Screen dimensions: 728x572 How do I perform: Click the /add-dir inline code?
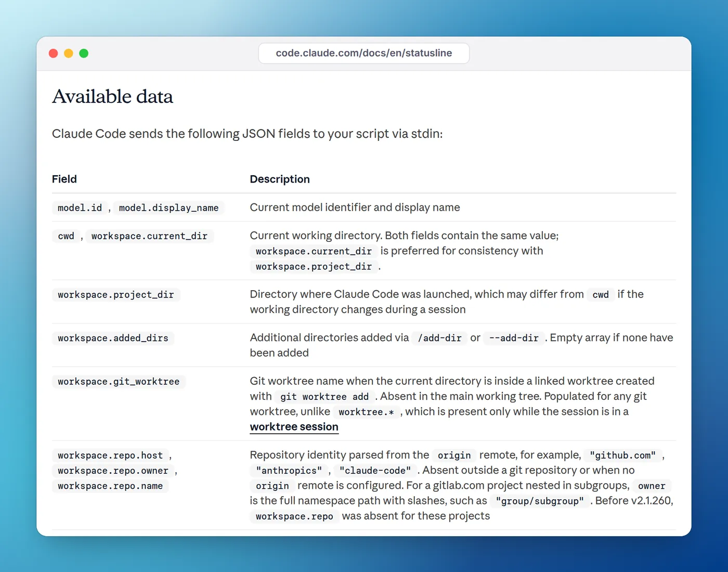tap(440, 338)
